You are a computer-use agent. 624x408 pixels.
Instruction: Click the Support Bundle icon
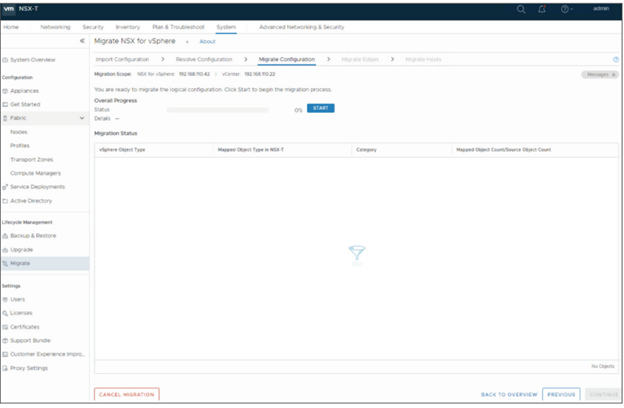[x=5, y=341]
